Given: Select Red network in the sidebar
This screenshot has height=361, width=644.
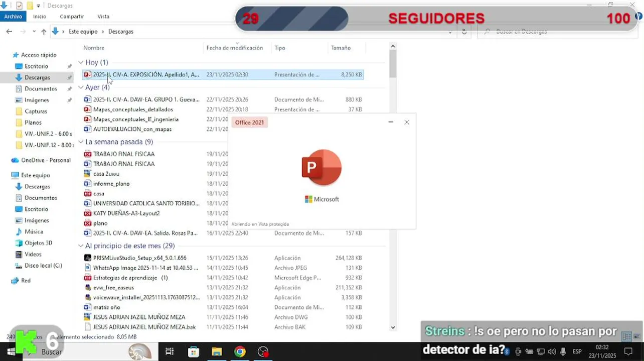Looking at the screenshot, I should 26,281.
